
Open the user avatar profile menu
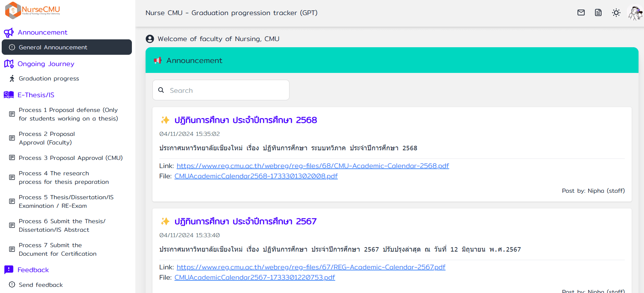(635, 13)
